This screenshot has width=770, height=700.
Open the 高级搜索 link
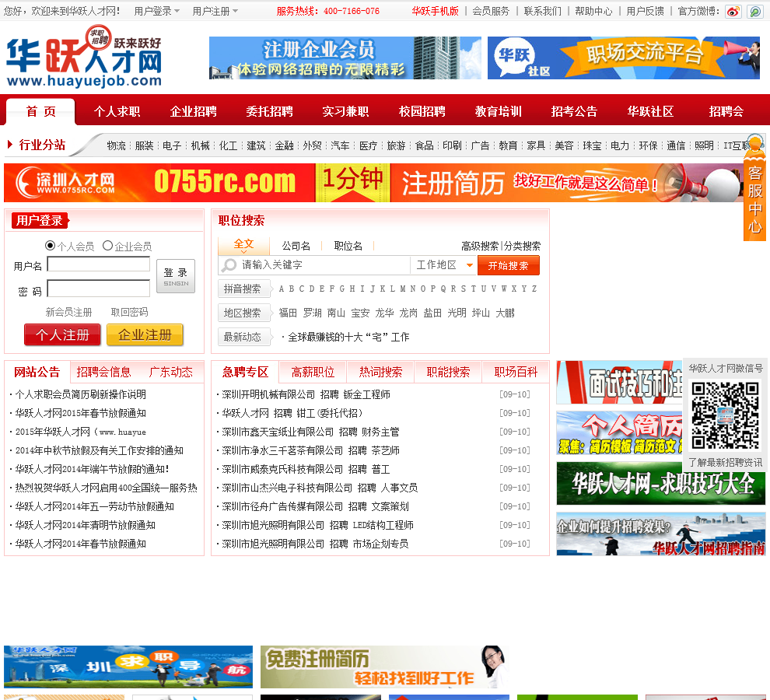tap(480, 246)
